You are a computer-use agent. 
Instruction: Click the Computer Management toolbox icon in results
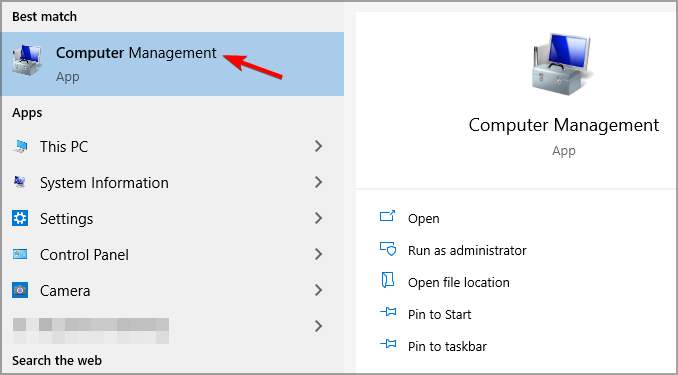(x=27, y=60)
